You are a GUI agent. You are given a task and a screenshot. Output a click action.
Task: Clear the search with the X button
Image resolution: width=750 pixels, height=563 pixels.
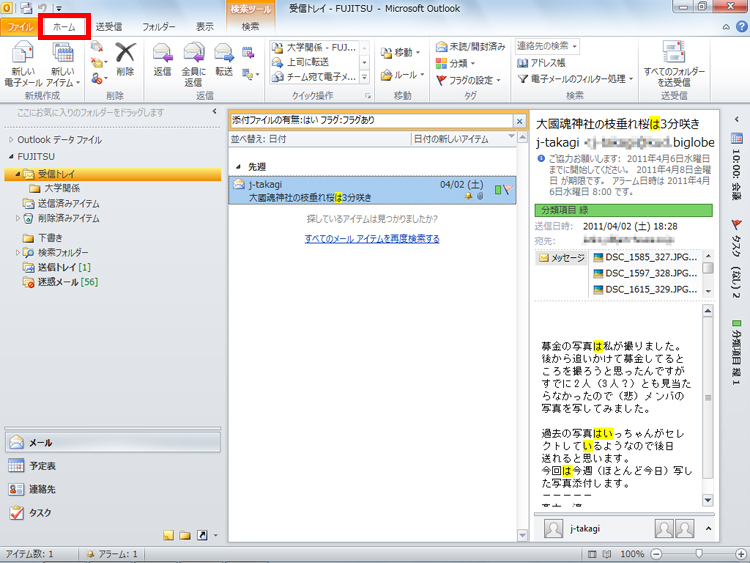click(x=519, y=121)
